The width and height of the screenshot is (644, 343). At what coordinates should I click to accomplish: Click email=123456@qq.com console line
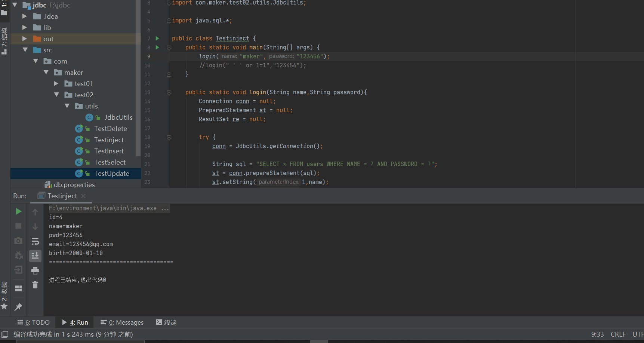coord(81,244)
